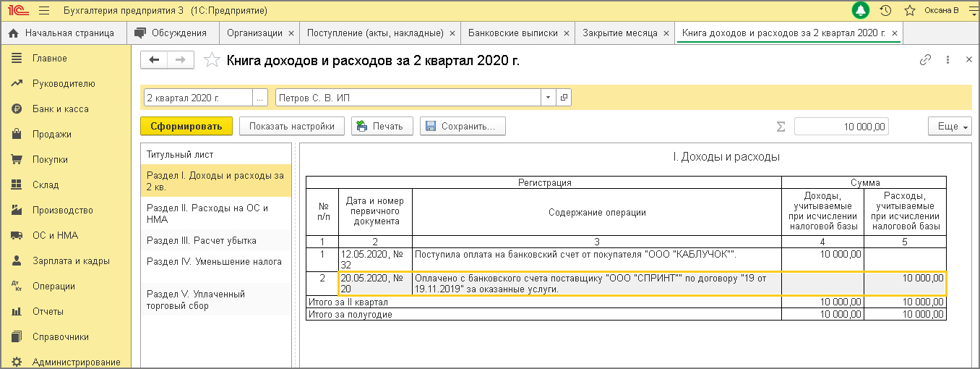Close the Закрытие месяца tab

pos(666,33)
